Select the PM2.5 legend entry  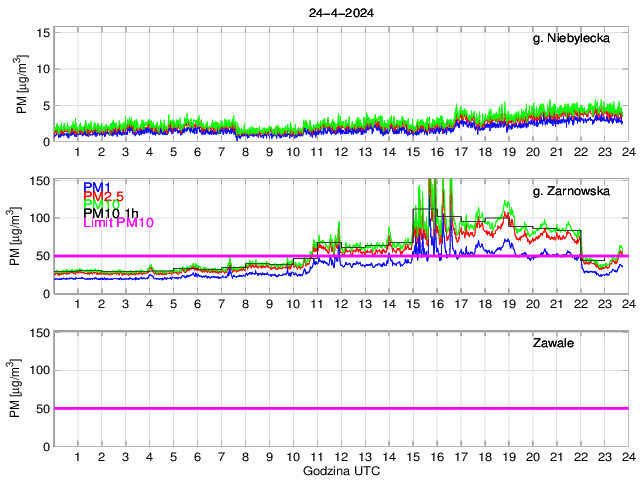[102, 196]
